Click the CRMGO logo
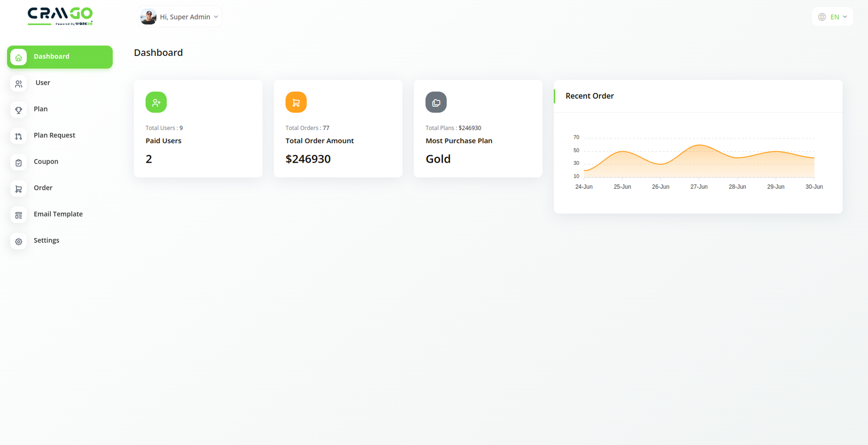Screen dimensions: 868x445 pyautogui.click(x=60, y=16)
